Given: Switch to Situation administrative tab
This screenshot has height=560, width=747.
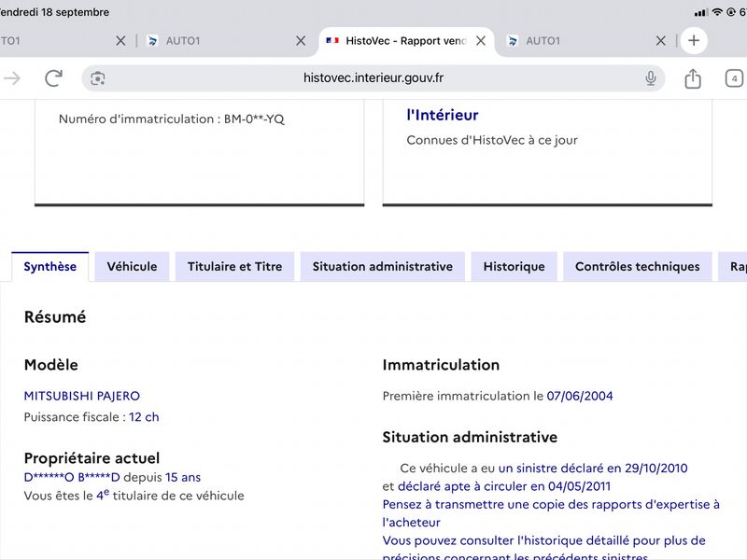Looking at the screenshot, I should coord(383,267).
